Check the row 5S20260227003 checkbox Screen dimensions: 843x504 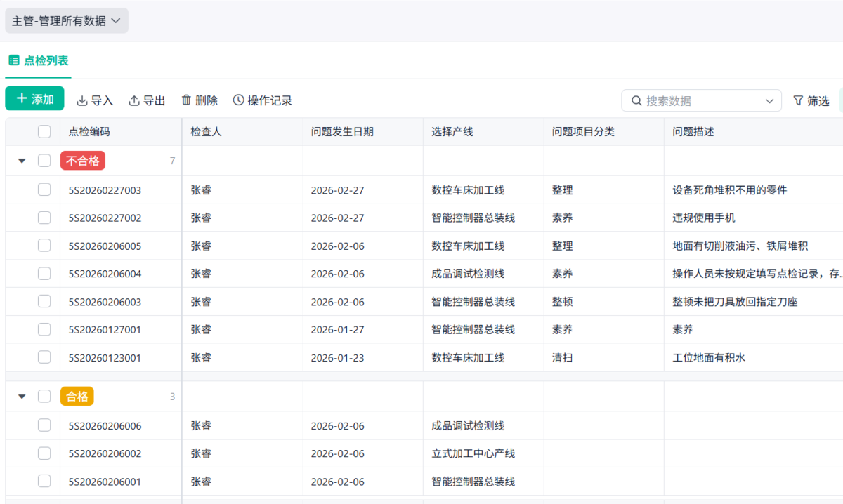coord(44,190)
